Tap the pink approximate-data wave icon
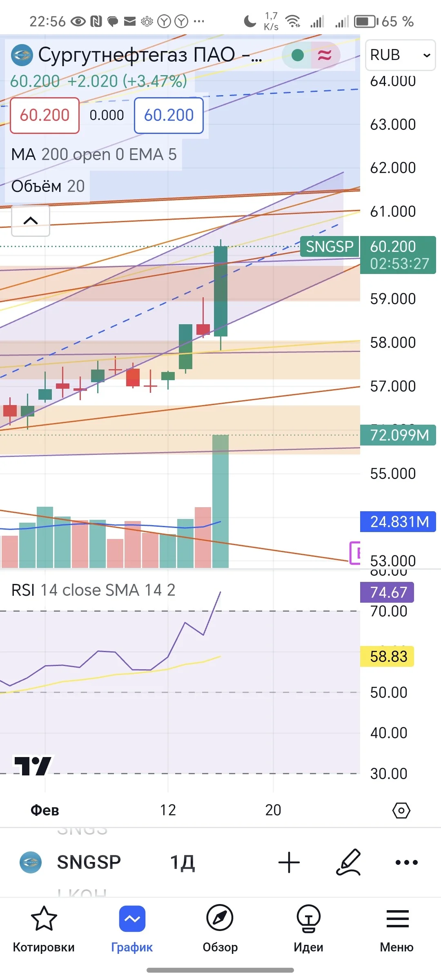 tap(325, 55)
